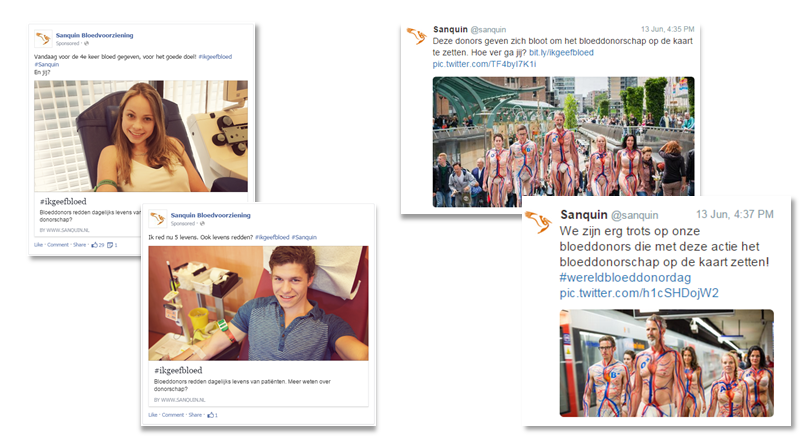Open pic.twitter.com/TF4byI7K1i link

[x=484, y=64]
